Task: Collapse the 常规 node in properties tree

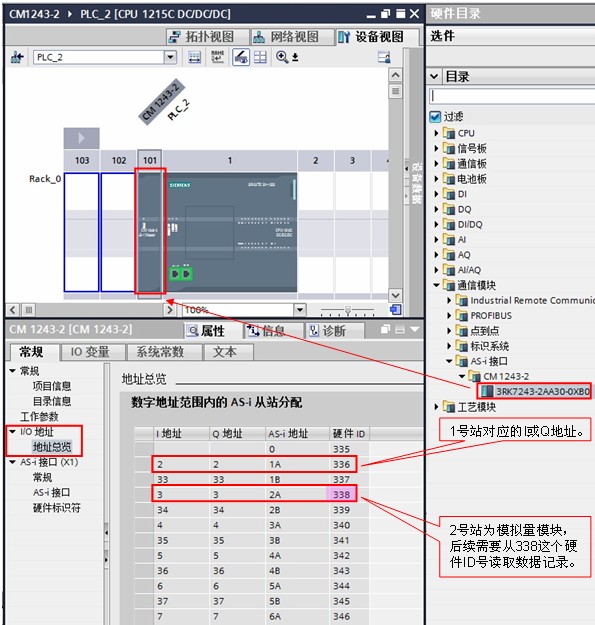Action: [12, 371]
